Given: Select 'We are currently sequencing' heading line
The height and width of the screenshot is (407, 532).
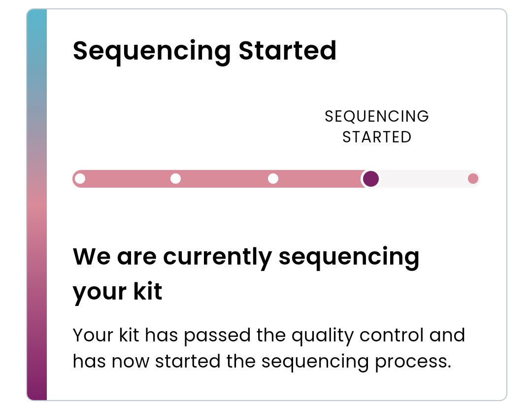Looking at the screenshot, I should 246,257.
